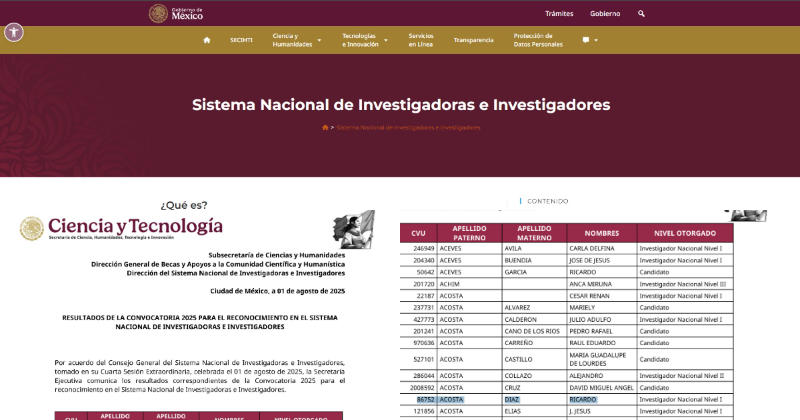Click the Ciencia y Tecnología logo image
Viewport: 800px width, 420px height.
121,228
